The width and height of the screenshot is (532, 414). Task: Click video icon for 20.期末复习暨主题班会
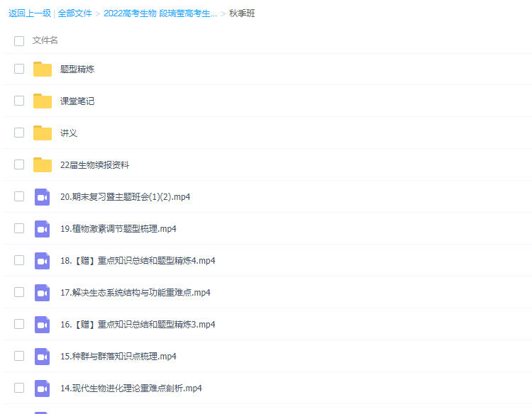43,197
